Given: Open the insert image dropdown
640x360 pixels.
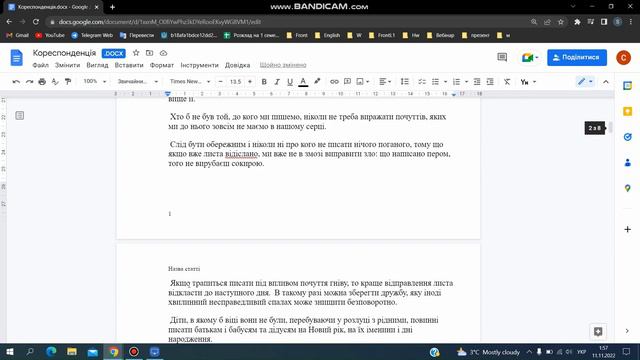Looking at the screenshot, I should click(x=362, y=82).
